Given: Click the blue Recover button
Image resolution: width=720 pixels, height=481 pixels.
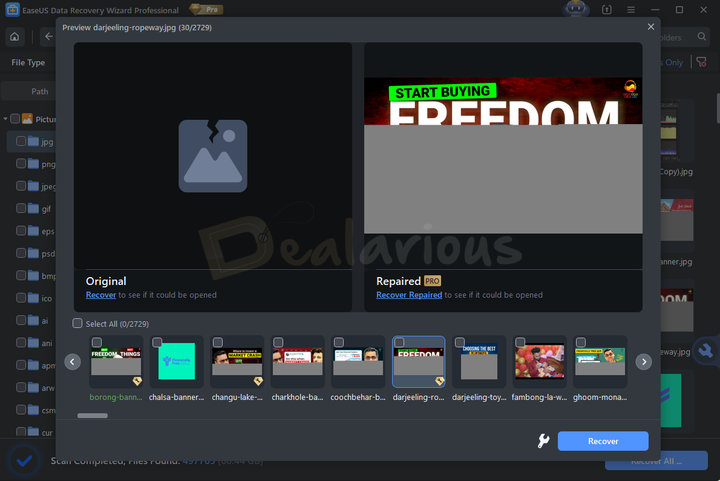Looking at the screenshot, I should (603, 441).
